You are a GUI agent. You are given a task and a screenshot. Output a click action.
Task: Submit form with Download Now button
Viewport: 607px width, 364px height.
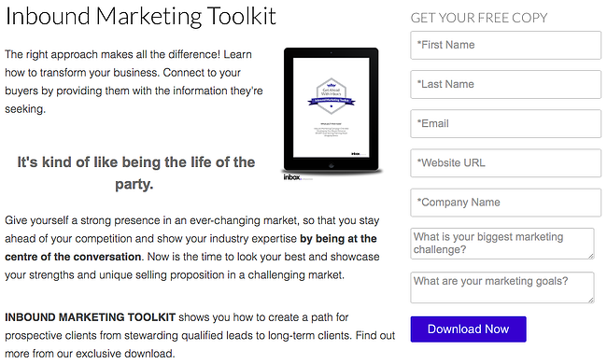point(469,329)
